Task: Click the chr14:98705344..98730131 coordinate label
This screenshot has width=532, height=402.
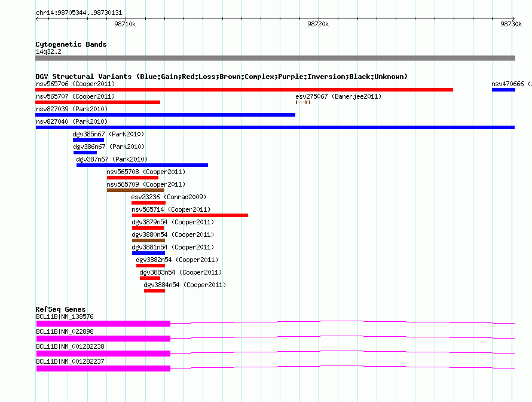Action: point(79,13)
